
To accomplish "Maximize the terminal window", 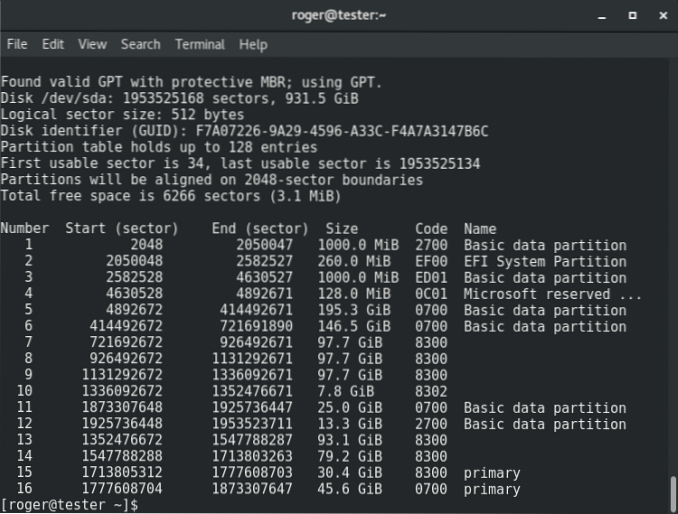I will 632,16.
